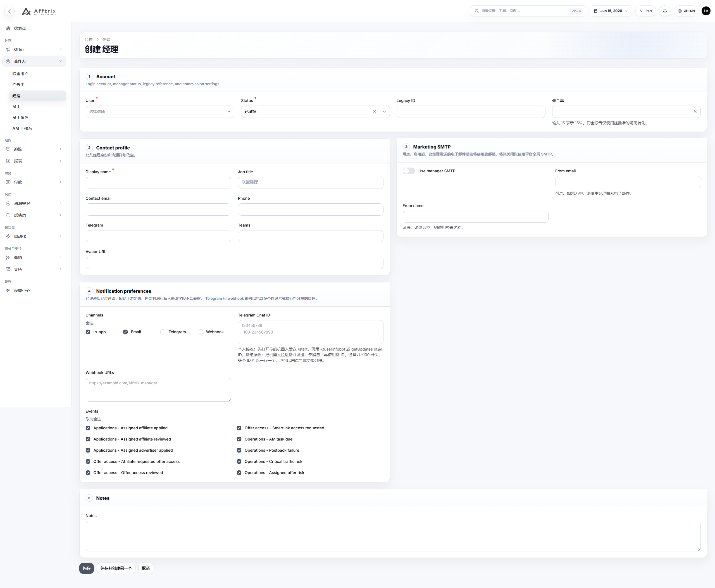
Task: Open the ZH-CN language selector
Action: [686, 11]
